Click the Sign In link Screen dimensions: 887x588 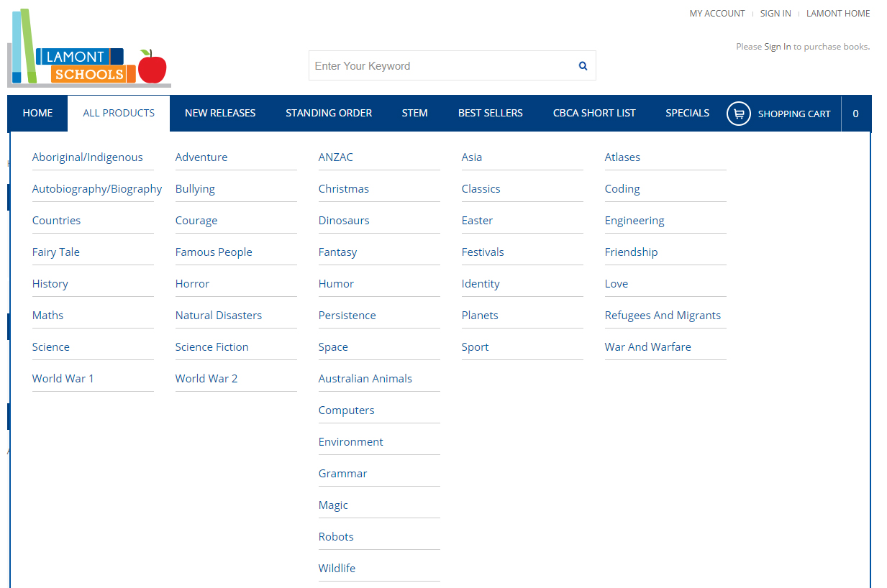(x=775, y=13)
